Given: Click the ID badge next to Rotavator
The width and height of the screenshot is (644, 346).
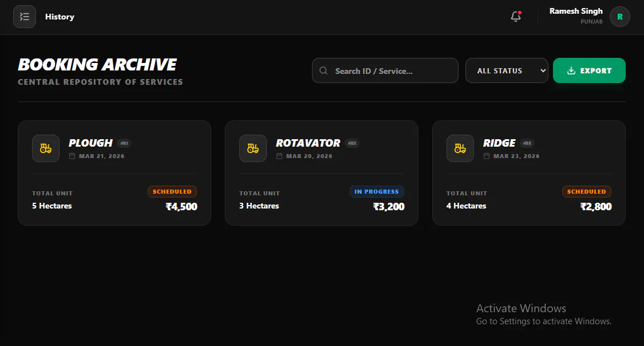Looking at the screenshot, I should pos(352,143).
